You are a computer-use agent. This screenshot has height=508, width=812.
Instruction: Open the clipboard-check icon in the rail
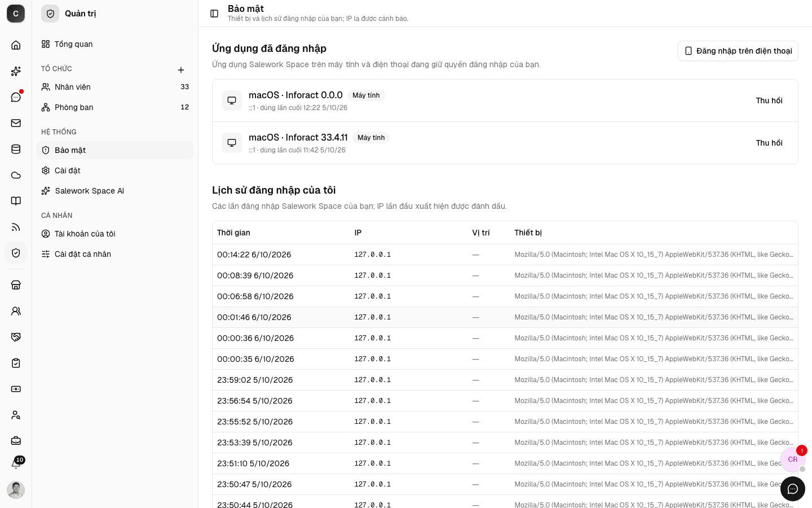point(16,363)
